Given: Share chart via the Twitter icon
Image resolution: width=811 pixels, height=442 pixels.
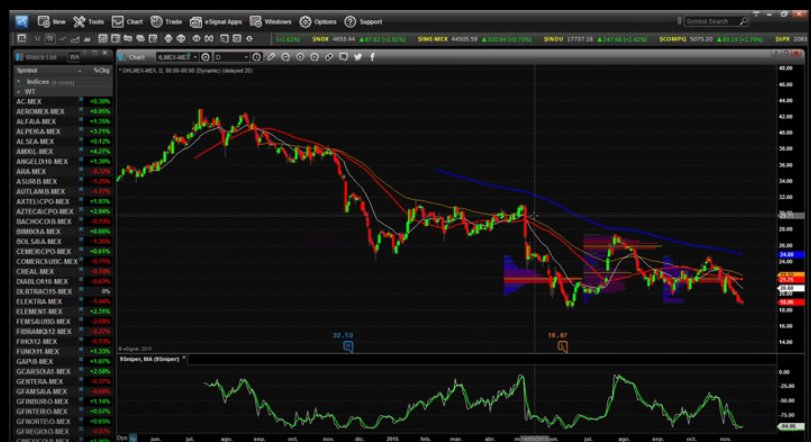Looking at the screenshot, I should pyautogui.click(x=358, y=57).
